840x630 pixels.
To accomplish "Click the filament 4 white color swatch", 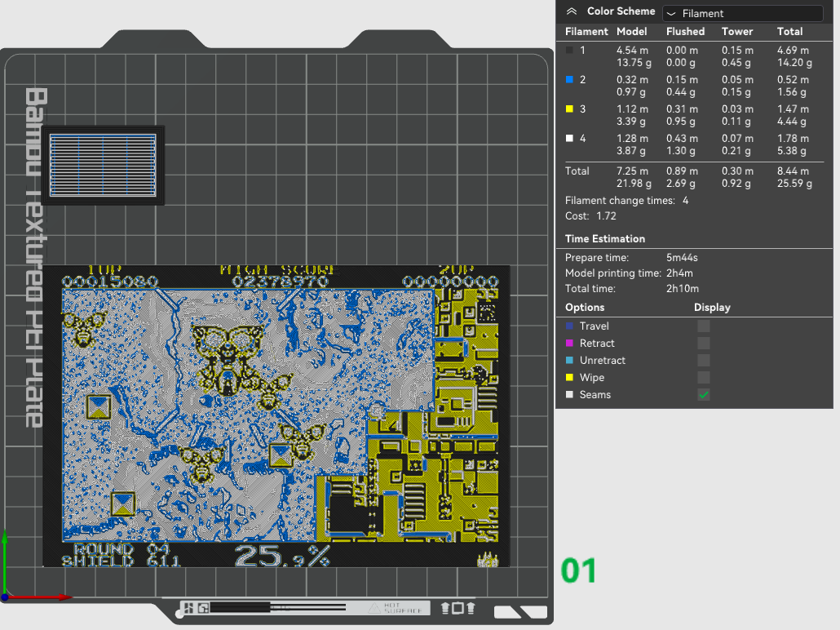I will 569,139.
